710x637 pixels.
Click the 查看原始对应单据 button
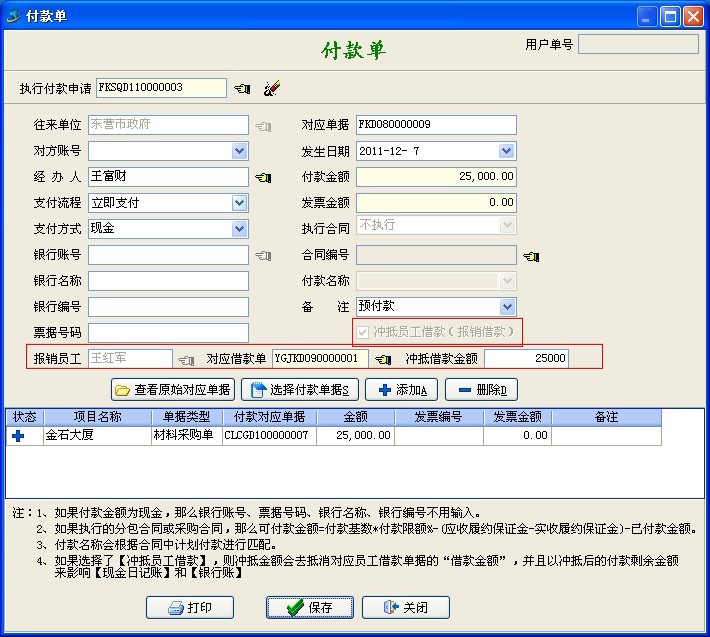click(x=172, y=390)
